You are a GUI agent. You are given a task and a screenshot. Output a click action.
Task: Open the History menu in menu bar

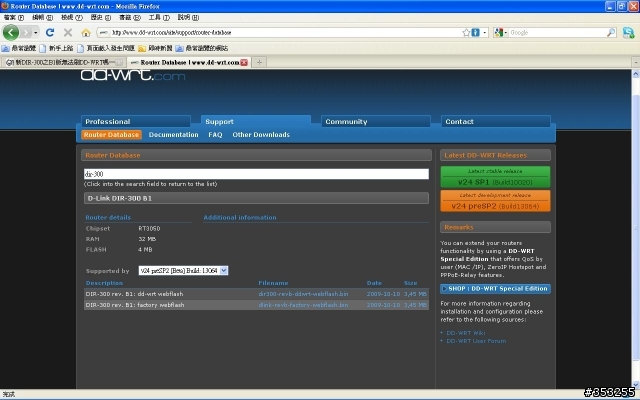100,18
